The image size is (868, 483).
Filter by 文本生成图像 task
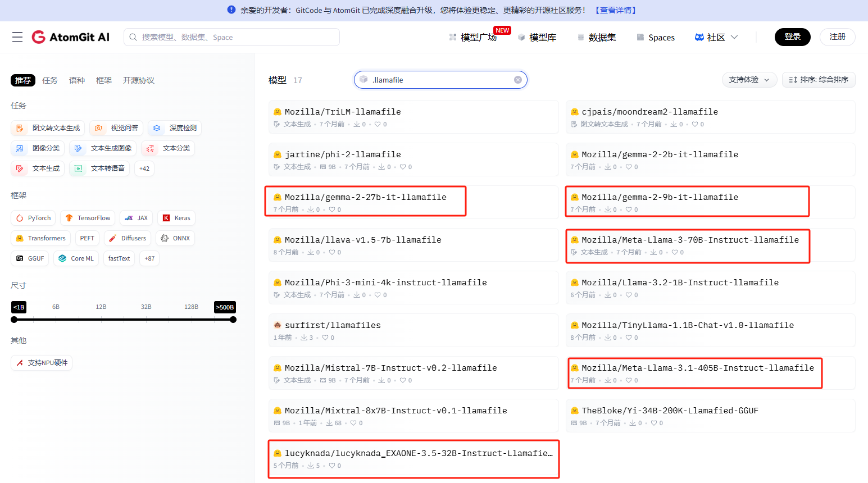(x=103, y=148)
